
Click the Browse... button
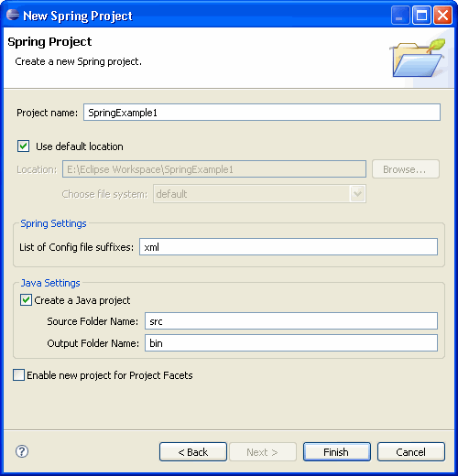406,169
